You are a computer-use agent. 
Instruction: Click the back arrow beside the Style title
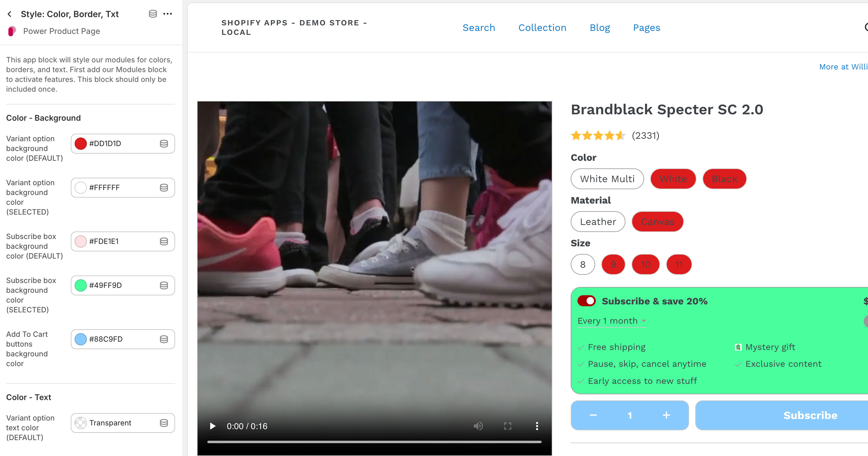click(x=9, y=14)
